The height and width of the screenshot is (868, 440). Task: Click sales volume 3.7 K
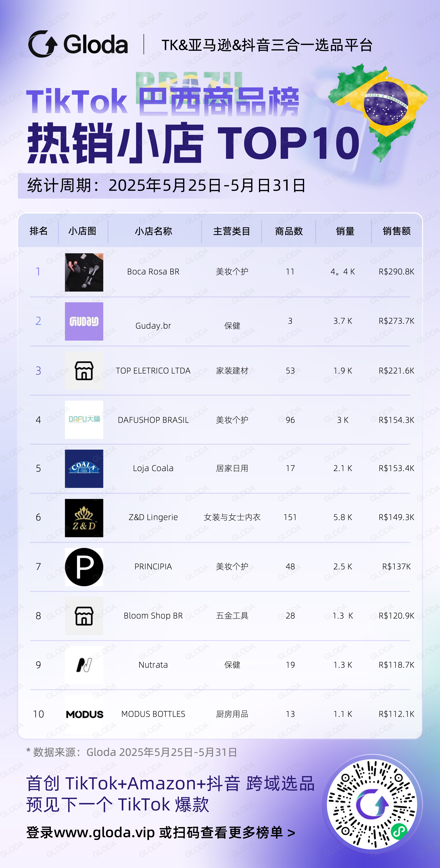pos(343,321)
